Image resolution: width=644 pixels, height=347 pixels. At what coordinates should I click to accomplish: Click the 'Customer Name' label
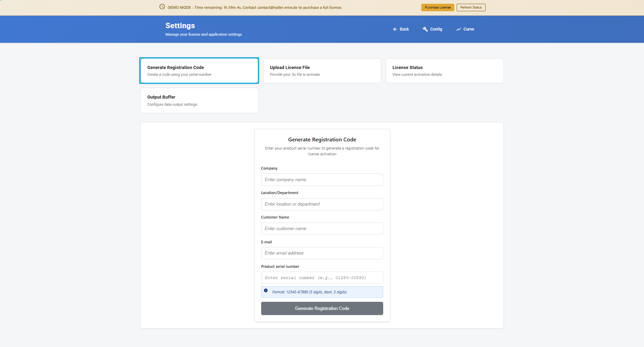(275, 217)
